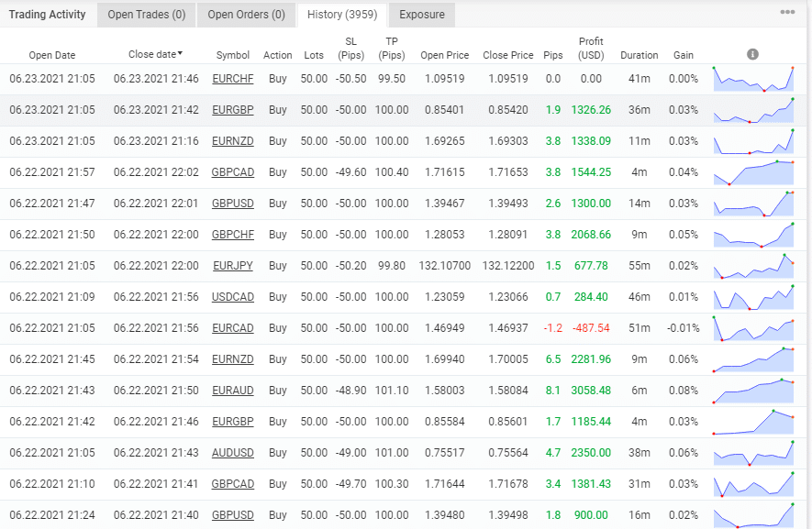The image size is (812, 529).
Task: Switch to the Open Trades tab
Action: click(145, 15)
